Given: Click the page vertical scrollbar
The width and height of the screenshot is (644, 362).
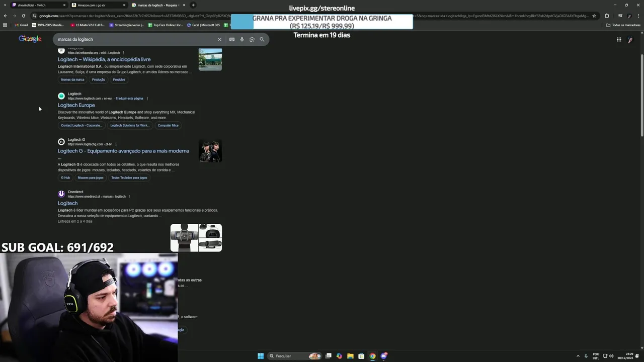Looking at the screenshot, I should tap(641, 85).
